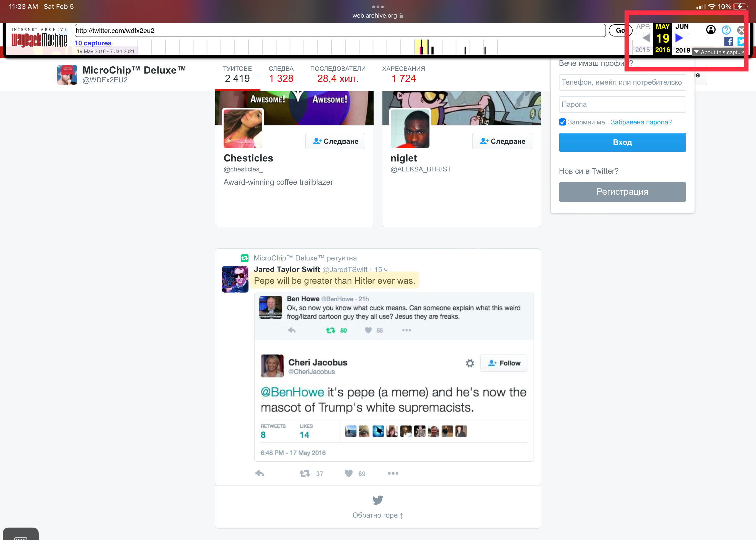The width and height of the screenshot is (756, 540).
Task: Open the tweet's 15 ч timestamp
Action: pyautogui.click(x=381, y=270)
